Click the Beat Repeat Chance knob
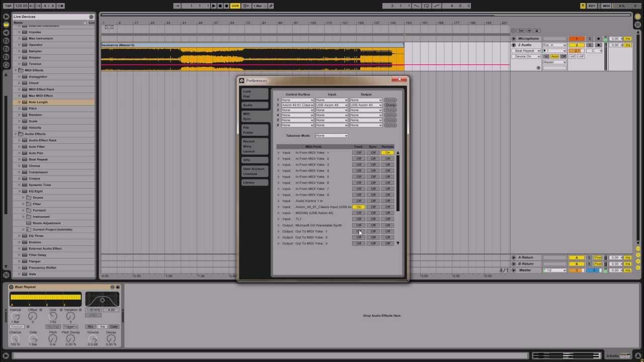 [16, 339]
